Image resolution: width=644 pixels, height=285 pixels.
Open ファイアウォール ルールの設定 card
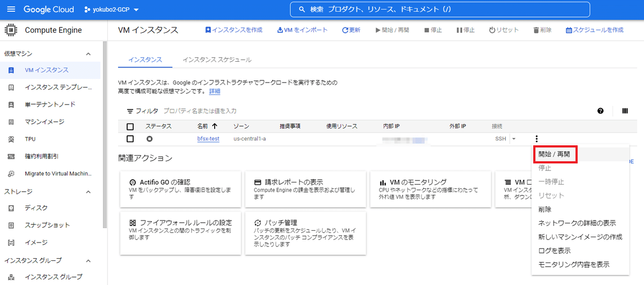[x=181, y=233]
